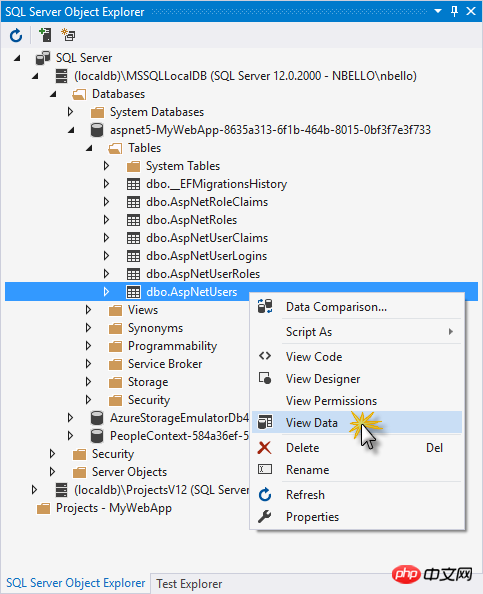Select the SQL Server Object Explorer tab
This screenshot has height=594, width=483.
tap(75, 583)
